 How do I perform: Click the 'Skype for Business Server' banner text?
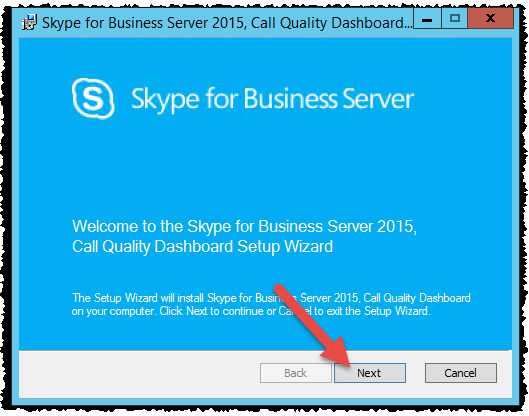tap(273, 99)
